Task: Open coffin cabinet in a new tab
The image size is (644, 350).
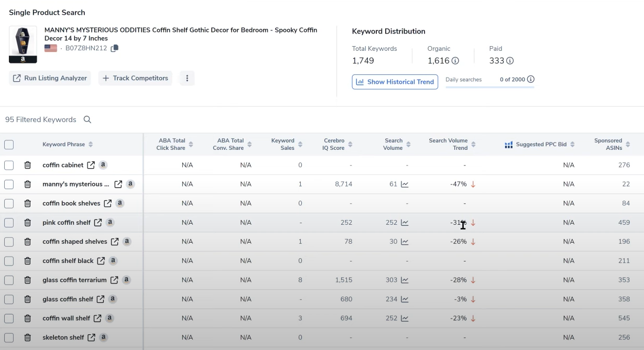Action: pyautogui.click(x=91, y=165)
